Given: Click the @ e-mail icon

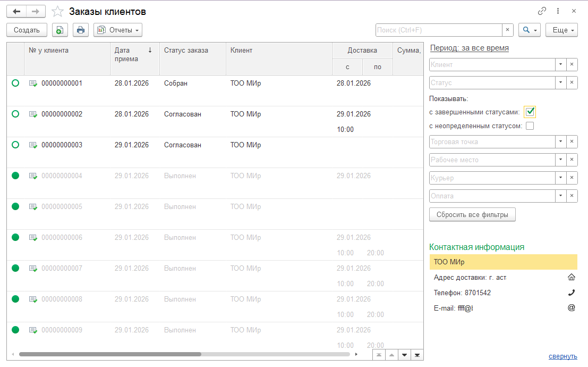Looking at the screenshot, I should pos(572,307).
